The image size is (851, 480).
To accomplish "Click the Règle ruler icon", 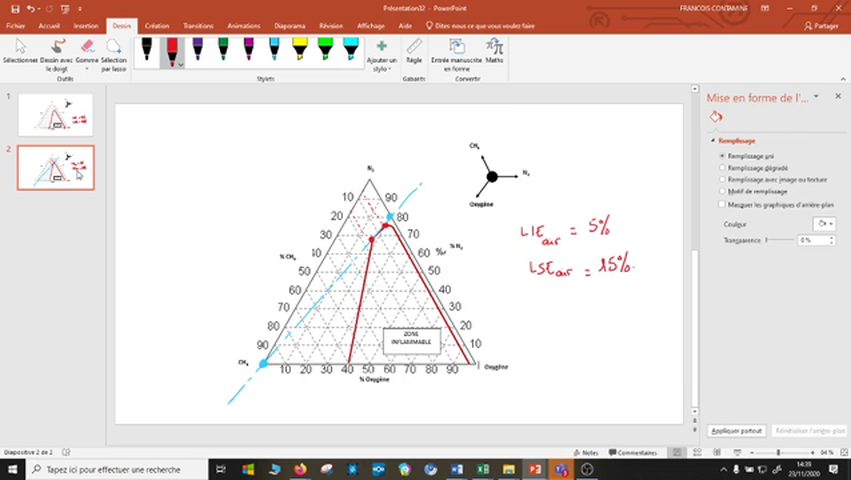I will pos(414,48).
